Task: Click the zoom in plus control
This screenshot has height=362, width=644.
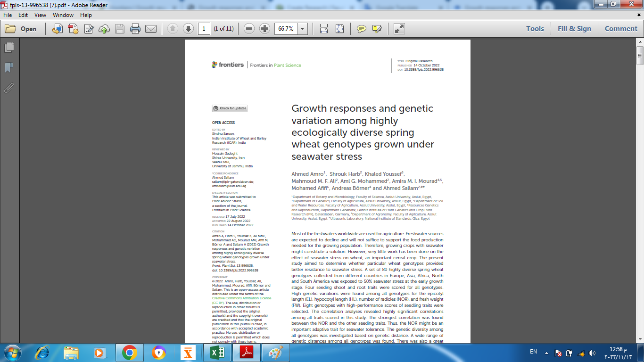Action: pyautogui.click(x=264, y=28)
